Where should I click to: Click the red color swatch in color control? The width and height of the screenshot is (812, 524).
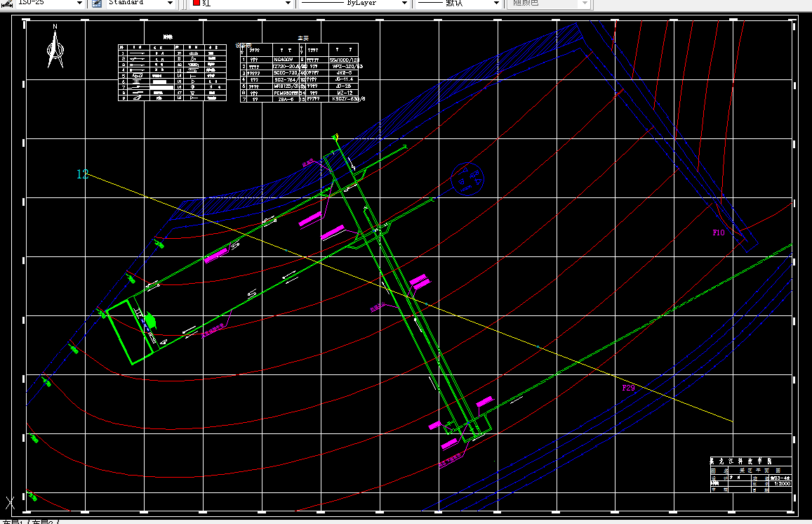coord(197,3)
